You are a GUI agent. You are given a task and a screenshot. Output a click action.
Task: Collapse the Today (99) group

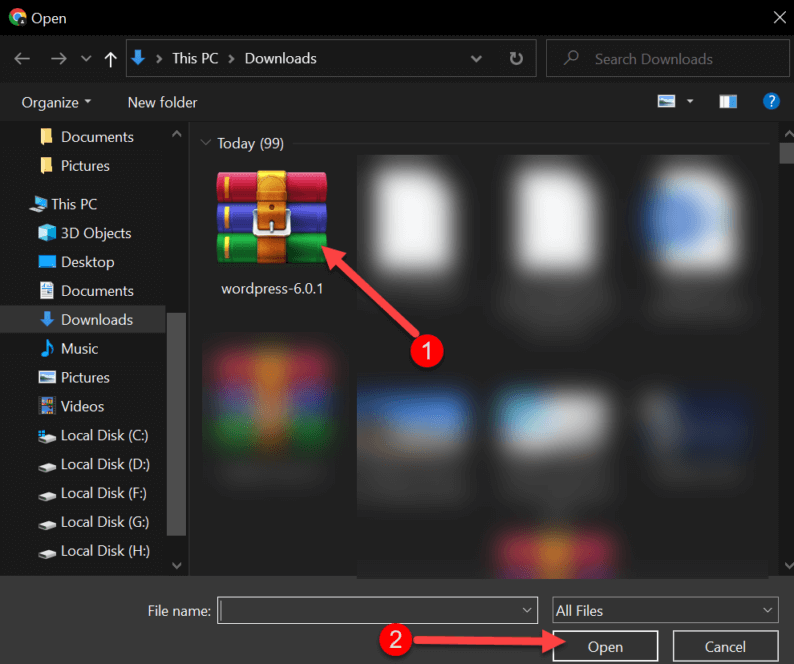click(x=205, y=143)
